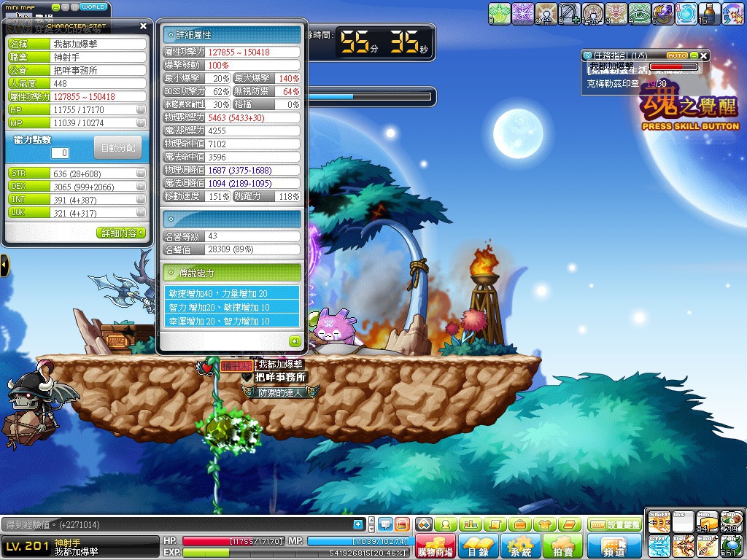Add a point to LUK
This screenshot has height=560, width=747.
click(141, 213)
